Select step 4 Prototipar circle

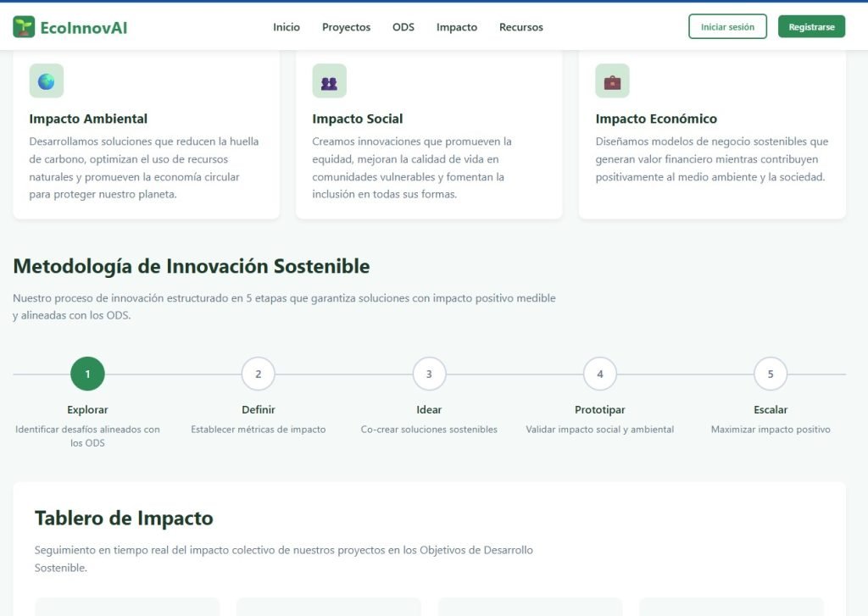[600, 374]
